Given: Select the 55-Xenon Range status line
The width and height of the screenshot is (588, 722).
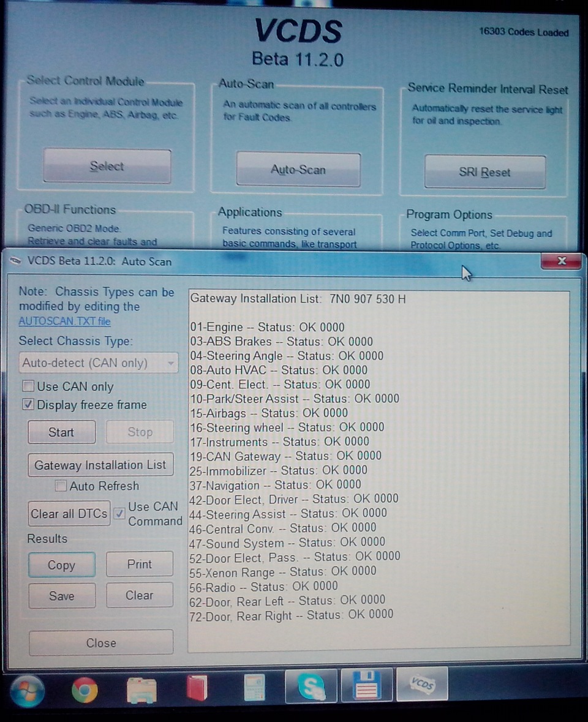Looking at the screenshot, I should 283,571.
